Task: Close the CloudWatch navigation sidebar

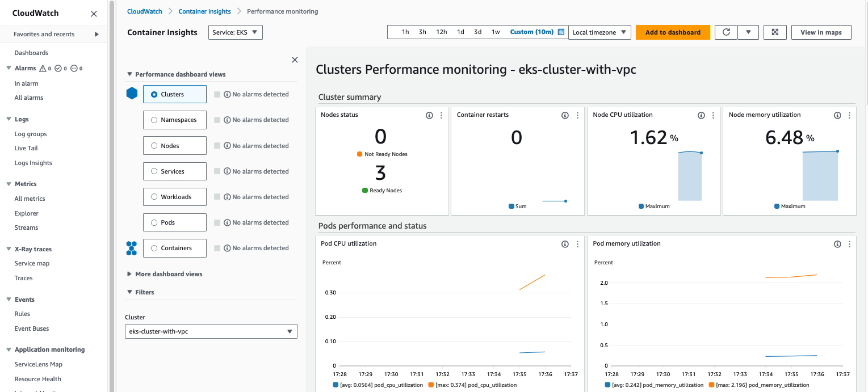Action: pos(94,14)
